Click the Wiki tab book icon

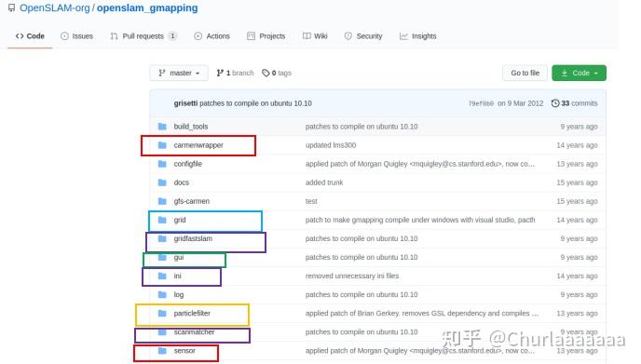click(x=307, y=36)
